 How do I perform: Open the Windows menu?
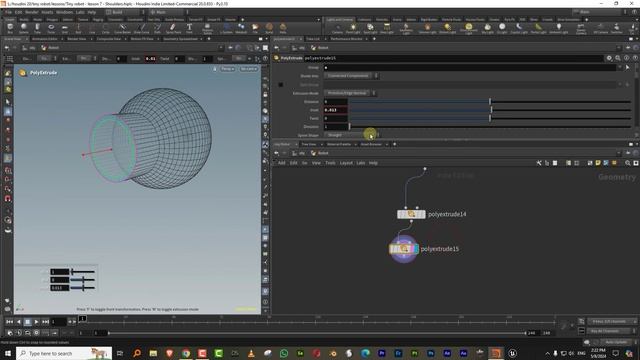coord(64,12)
